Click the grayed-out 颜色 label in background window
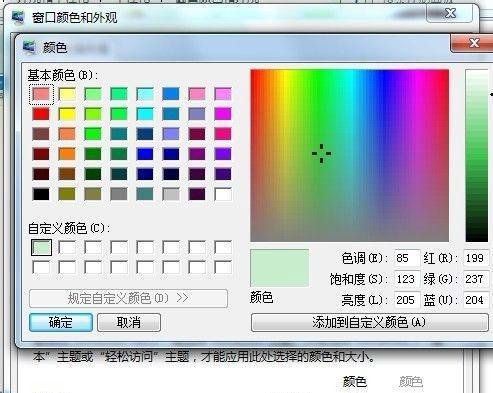 click(411, 382)
